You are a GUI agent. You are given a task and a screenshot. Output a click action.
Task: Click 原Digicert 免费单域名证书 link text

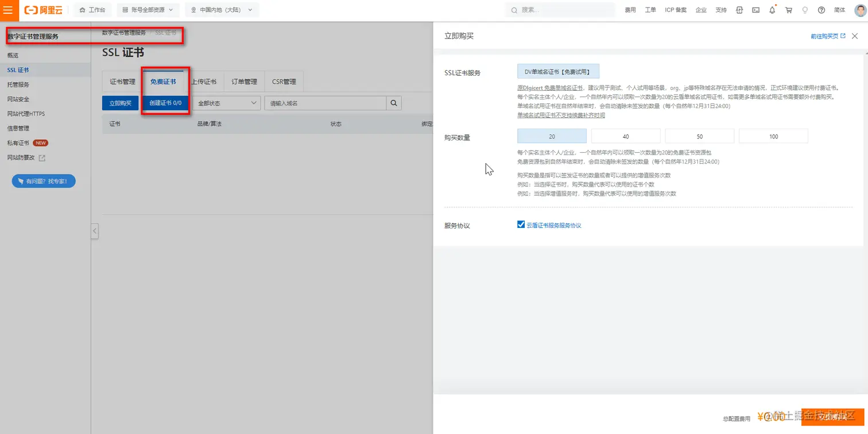tap(550, 88)
